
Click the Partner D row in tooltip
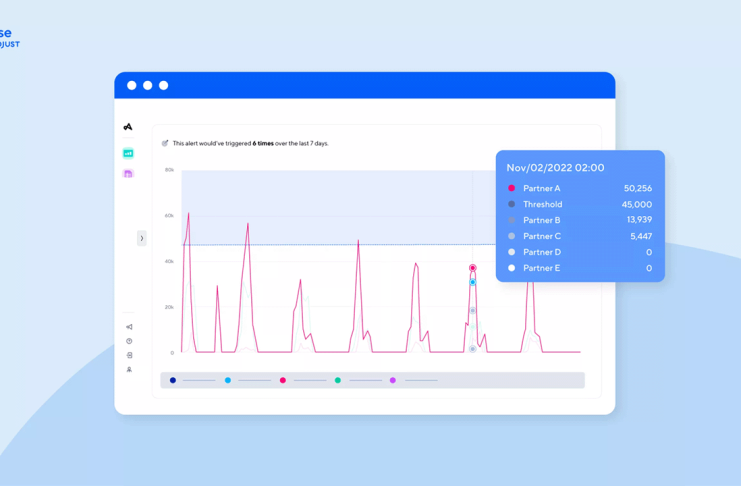(x=580, y=252)
